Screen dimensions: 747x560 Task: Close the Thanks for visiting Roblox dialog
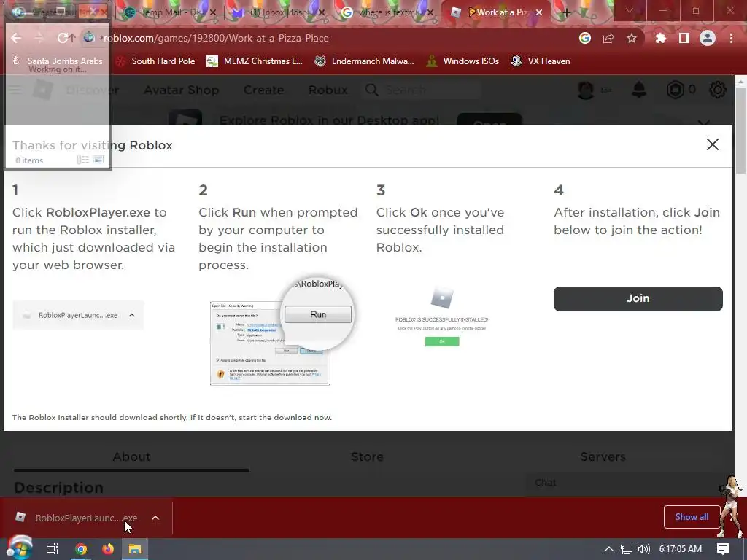coord(712,144)
